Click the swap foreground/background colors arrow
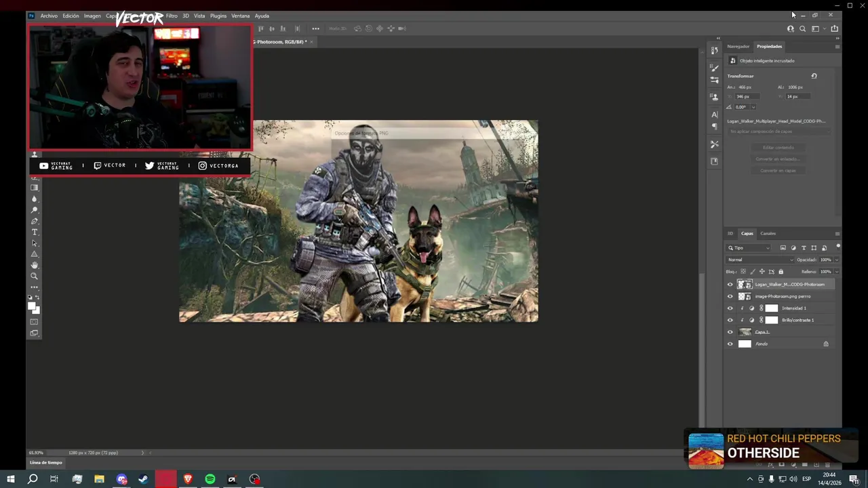The height and width of the screenshot is (488, 868). pos(37,298)
